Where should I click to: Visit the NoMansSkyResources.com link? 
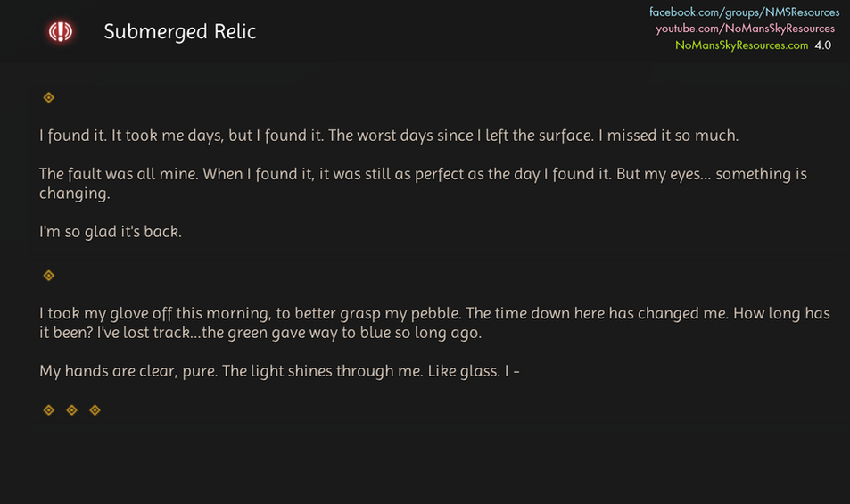pyautogui.click(x=741, y=45)
